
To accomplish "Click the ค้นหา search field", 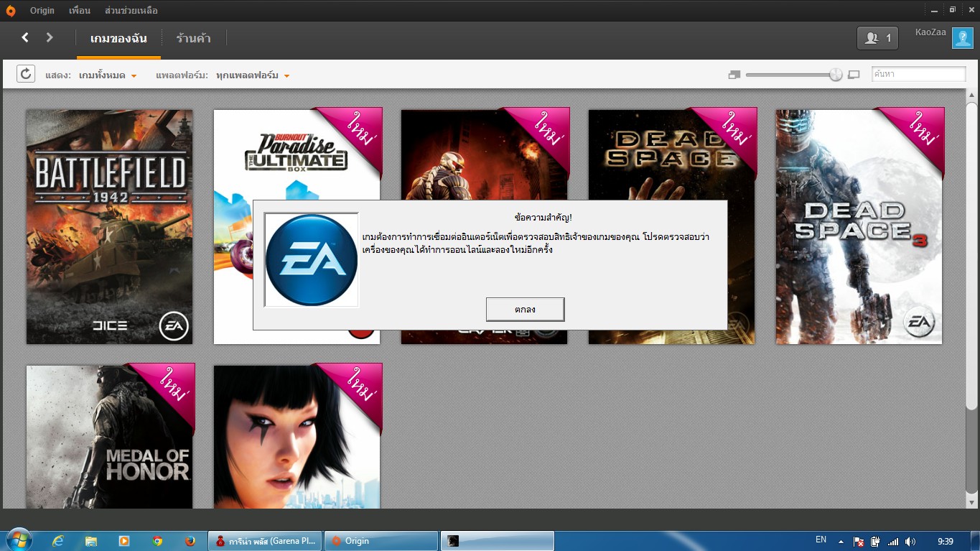I will coord(919,74).
